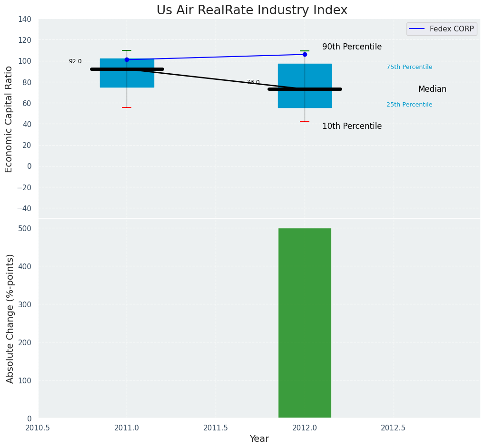Click the red 10th percentile cap at 2012
This screenshot has width=485, height=448.
point(305,122)
